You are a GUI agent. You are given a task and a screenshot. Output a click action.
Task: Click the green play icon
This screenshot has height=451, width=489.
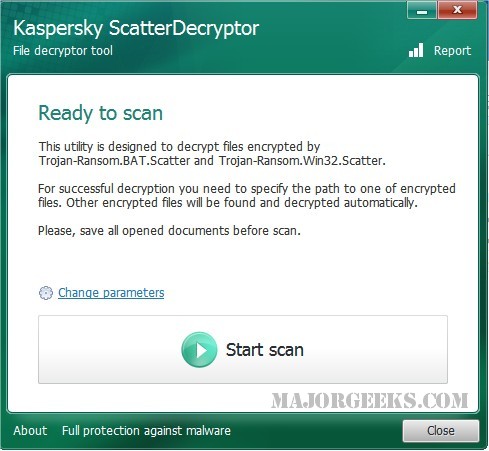(x=199, y=350)
